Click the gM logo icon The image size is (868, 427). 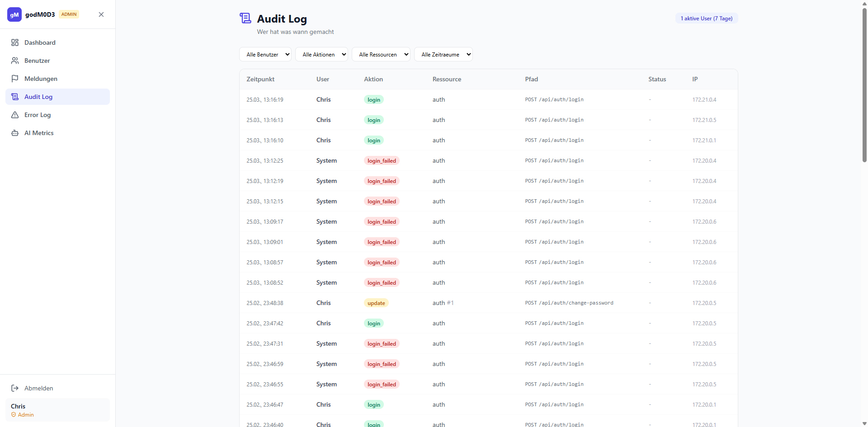(x=14, y=14)
